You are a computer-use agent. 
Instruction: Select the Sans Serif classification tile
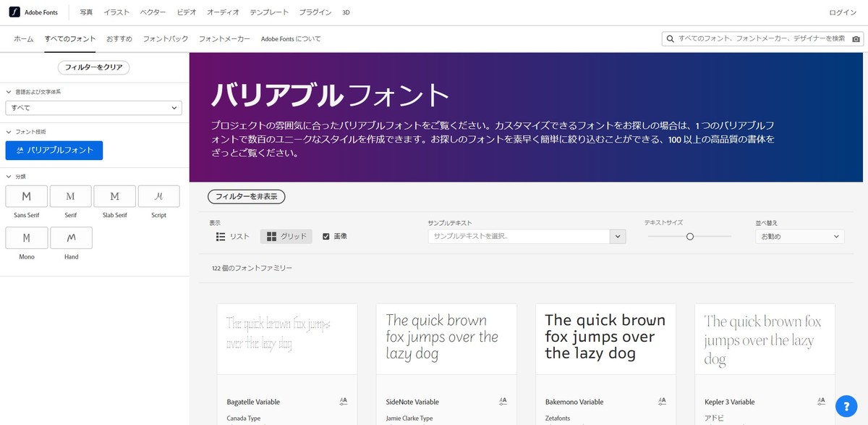coord(26,196)
